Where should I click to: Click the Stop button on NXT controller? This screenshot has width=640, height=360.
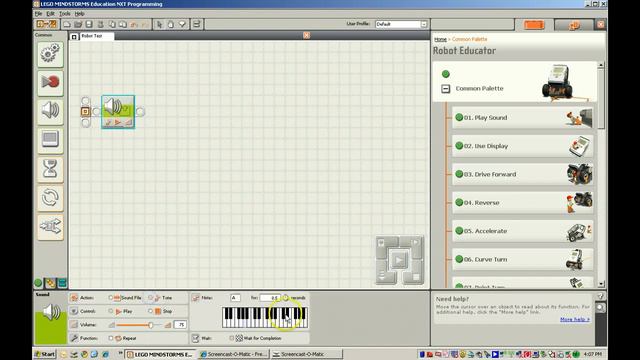pos(416,277)
